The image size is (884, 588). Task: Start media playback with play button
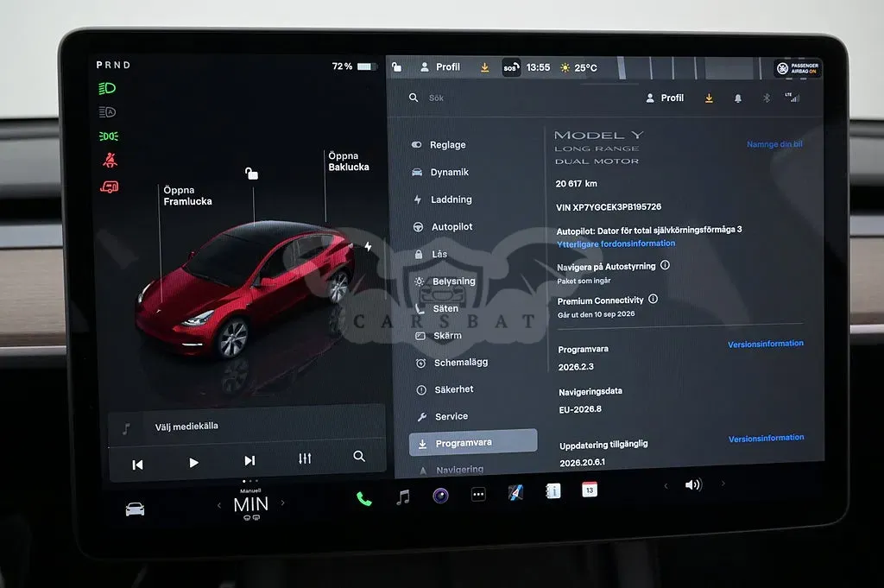click(x=193, y=463)
